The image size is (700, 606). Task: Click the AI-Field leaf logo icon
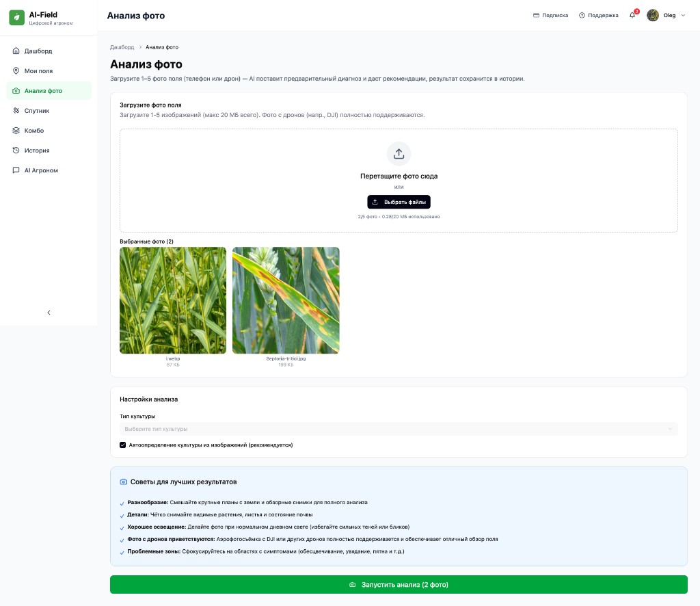16,18
